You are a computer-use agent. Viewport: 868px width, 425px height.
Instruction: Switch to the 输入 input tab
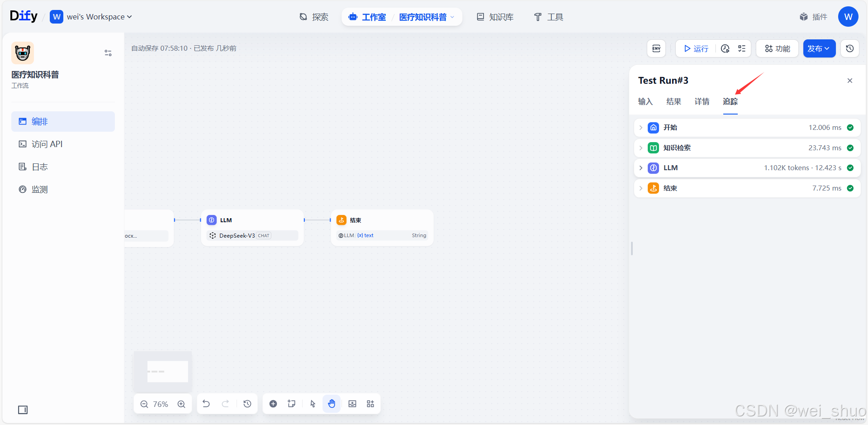click(645, 101)
